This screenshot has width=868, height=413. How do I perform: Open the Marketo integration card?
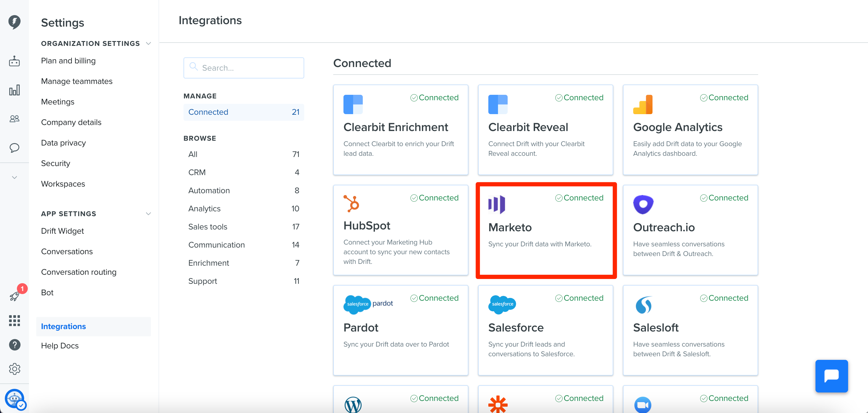coord(546,230)
